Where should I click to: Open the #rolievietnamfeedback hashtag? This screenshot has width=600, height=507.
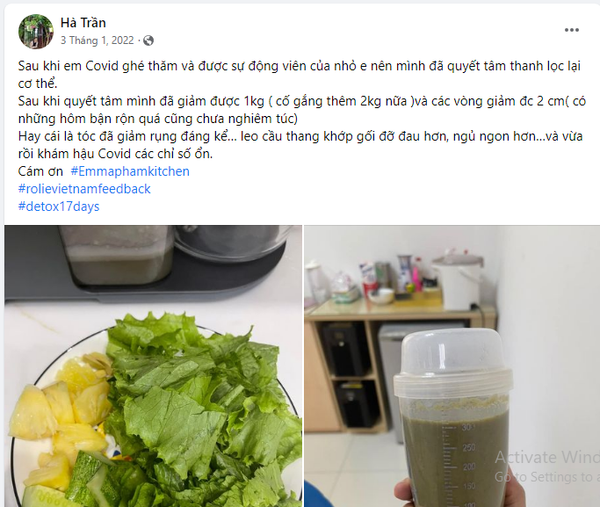pyautogui.click(x=85, y=189)
